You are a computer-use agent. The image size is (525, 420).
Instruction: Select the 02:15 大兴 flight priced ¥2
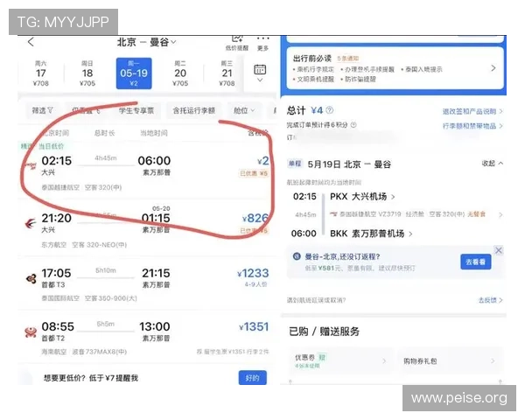[x=147, y=171]
